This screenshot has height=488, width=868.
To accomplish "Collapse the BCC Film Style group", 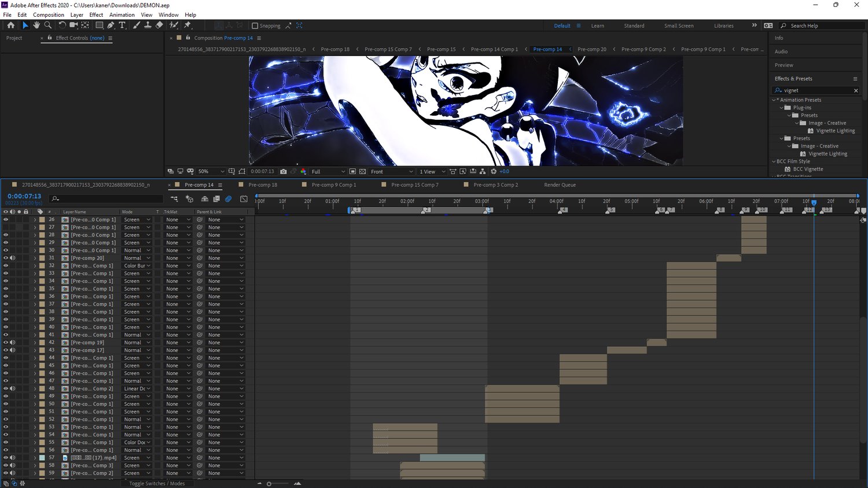I will (774, 162).
